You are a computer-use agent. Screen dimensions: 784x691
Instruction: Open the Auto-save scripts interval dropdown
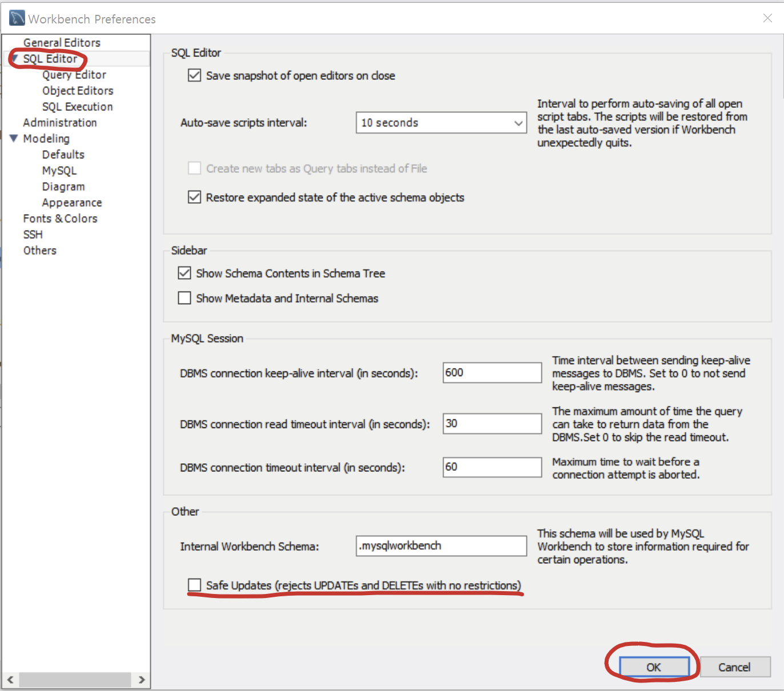(x=441, y=123)
